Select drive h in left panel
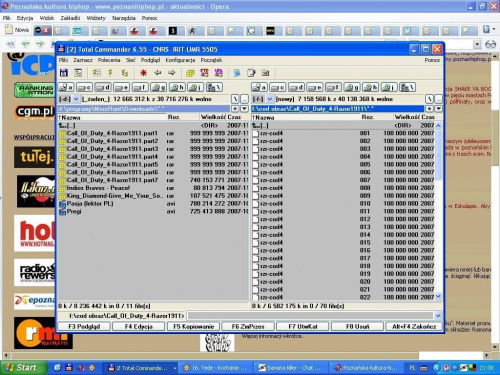The height and width of the screenshot is (375, 500). [177, 87]
